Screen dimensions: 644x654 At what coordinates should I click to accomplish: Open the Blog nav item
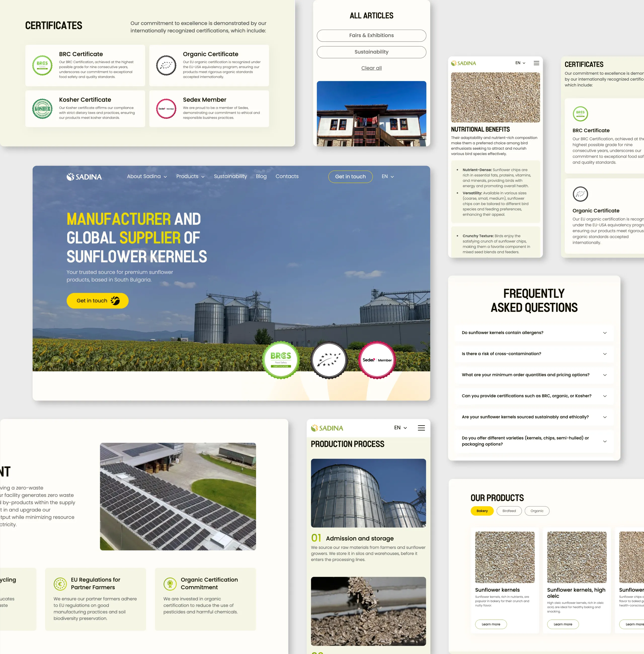tap(261, 176)
